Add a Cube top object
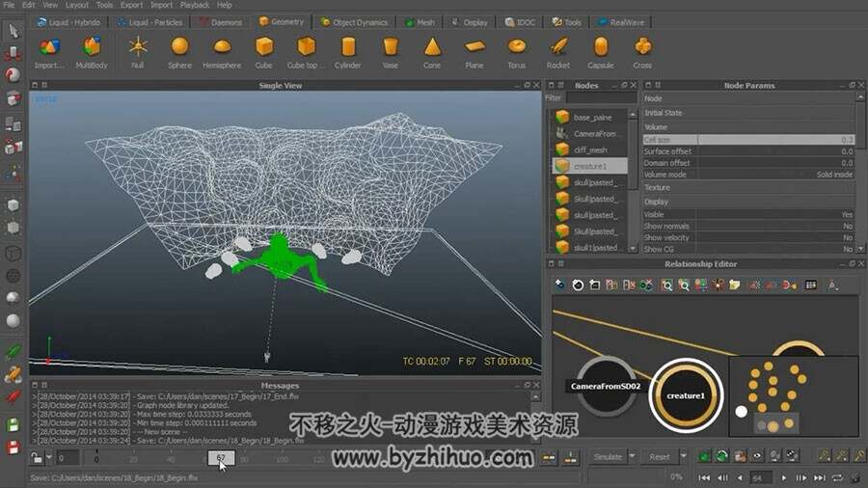The width and height of the screenshot is (868, 488). point(306,47)
